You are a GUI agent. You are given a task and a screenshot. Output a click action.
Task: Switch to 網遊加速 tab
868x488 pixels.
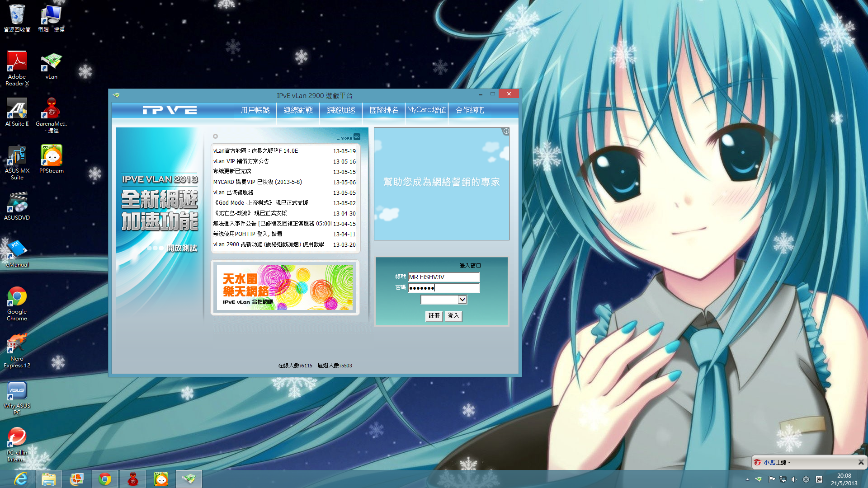point(341,110)
